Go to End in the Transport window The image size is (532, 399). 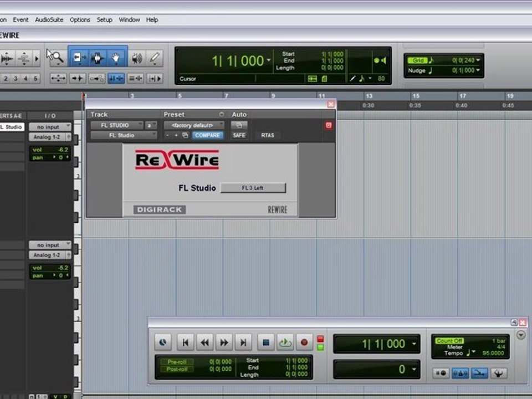pyautogui.click(x=243, y=342)
